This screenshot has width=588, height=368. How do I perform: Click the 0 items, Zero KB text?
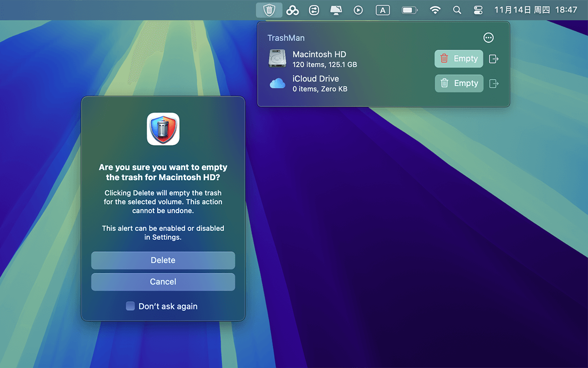point(320,89)
